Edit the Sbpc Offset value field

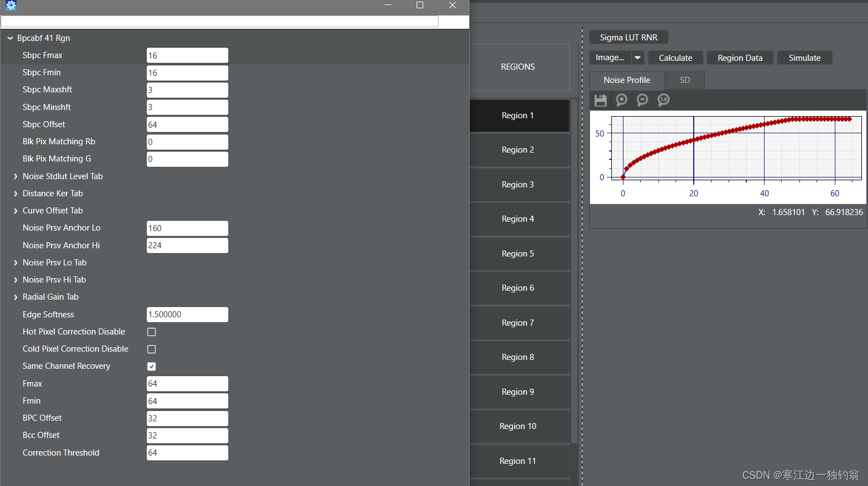pos(188,124)
